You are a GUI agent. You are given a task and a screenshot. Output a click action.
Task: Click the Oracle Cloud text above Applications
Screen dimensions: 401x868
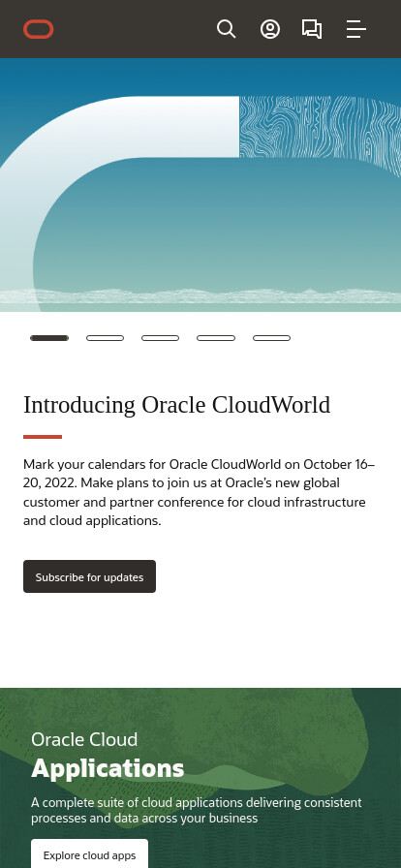tap(84, 739)
